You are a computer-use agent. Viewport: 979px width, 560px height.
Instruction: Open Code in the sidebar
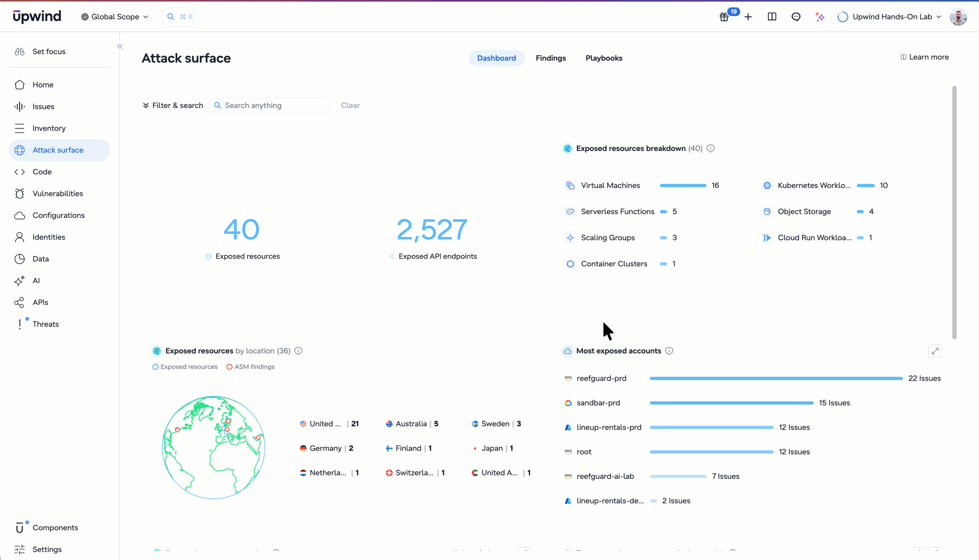tap(60, 172)
